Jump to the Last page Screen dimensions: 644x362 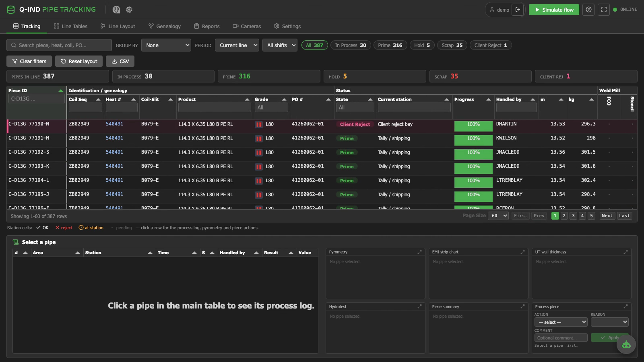click(x=624, y=216)
